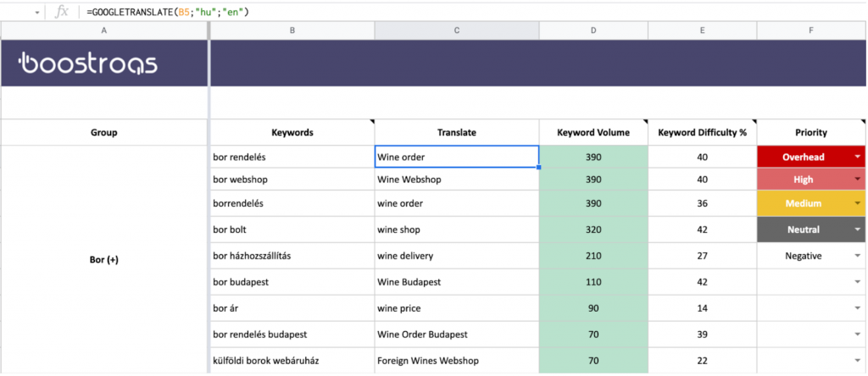Select the difficulty cell showing 22

pos(702,361)
